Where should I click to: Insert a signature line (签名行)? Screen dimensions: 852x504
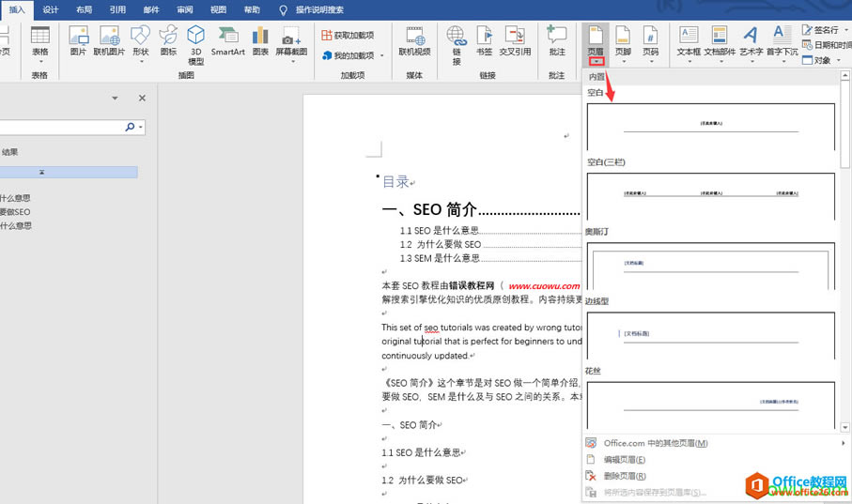click(x=821, y=30)
